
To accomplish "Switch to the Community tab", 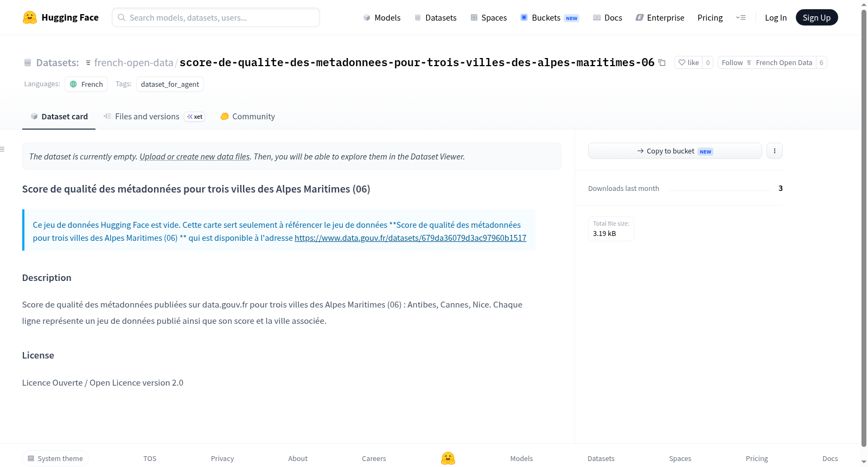I will pos(247,117).
